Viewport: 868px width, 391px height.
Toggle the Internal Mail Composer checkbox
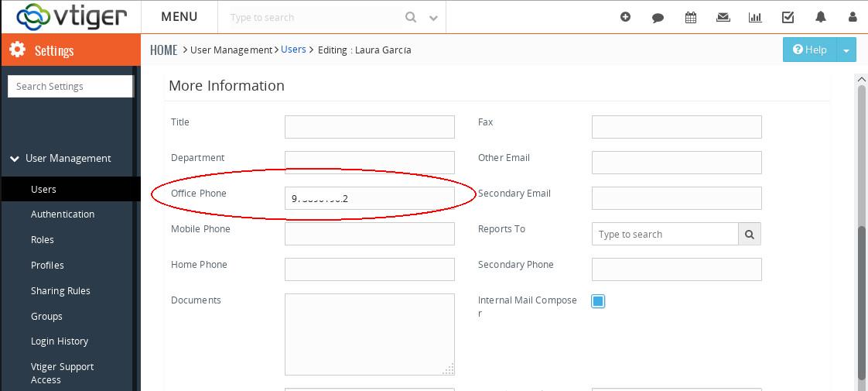pos(598,301)
